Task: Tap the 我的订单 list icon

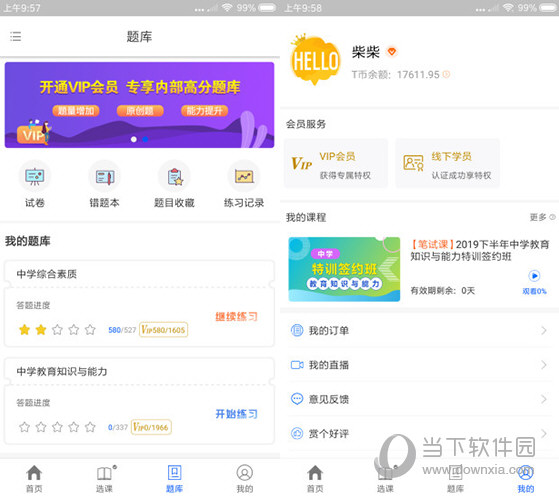Action: [x=297, y=330]
